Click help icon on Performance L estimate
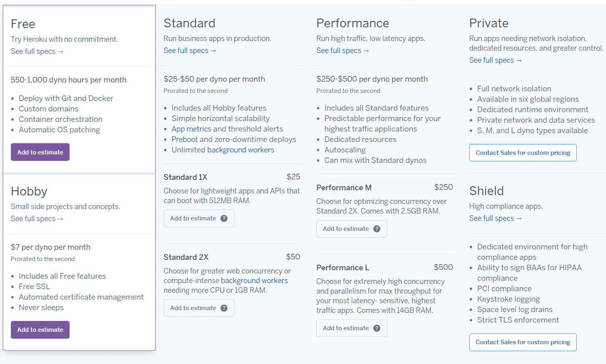This screenshot has height=364, width=606. [x=377, y=328]
